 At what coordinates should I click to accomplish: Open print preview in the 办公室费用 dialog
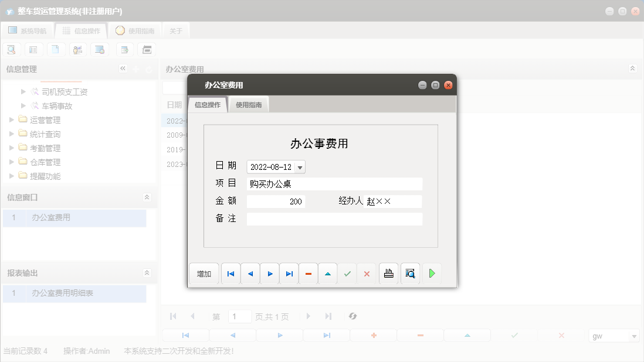(x=410, y=273)
